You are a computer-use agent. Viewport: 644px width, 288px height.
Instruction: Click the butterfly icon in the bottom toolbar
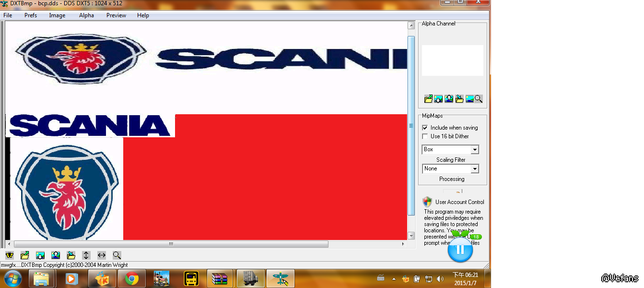click(x=10, y=255)
